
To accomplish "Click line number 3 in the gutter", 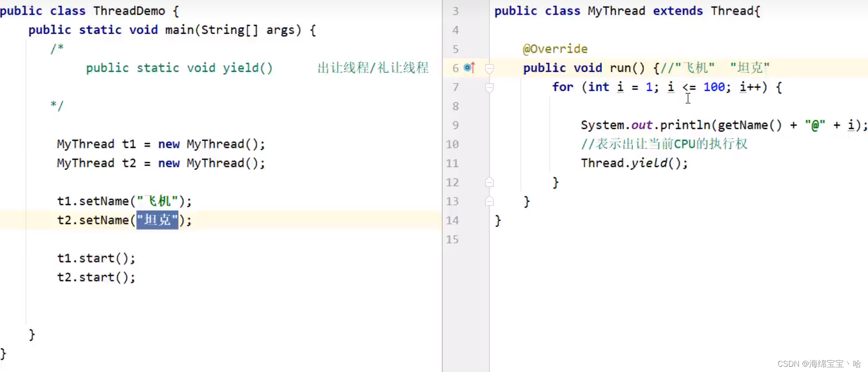I will pyautogui.click(x=456, y=11).
